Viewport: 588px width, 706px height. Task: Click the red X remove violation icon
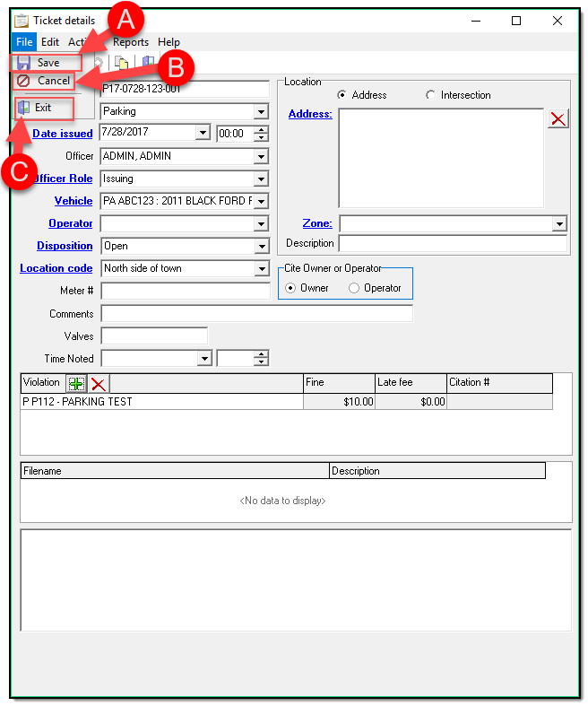[x=98, y=384]
